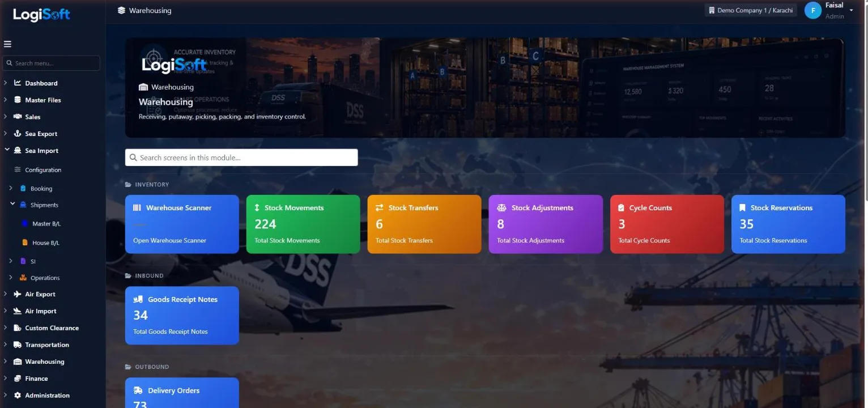This screenshot has width=868, height=408.
Task: Open House B/L under Shipments
Action: tap(45, 243)
